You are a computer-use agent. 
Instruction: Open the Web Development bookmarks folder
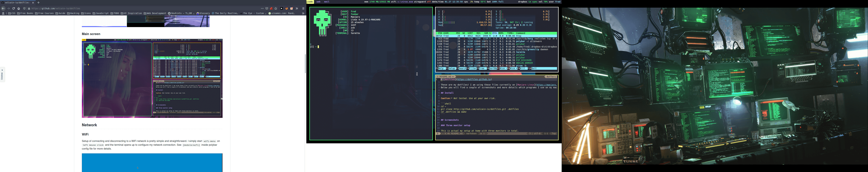tap(155, 14)
